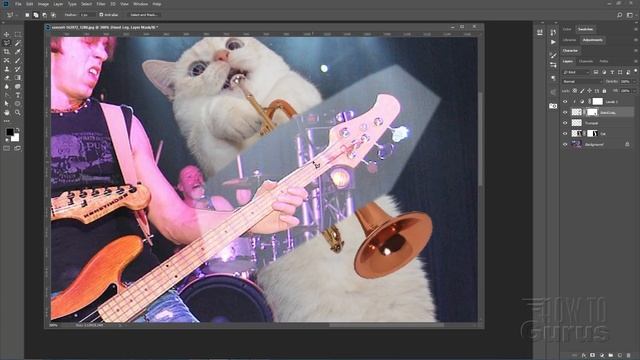Select the Pen tool
The width and height of the screenshot is (640, 360).
pos(7,95)
